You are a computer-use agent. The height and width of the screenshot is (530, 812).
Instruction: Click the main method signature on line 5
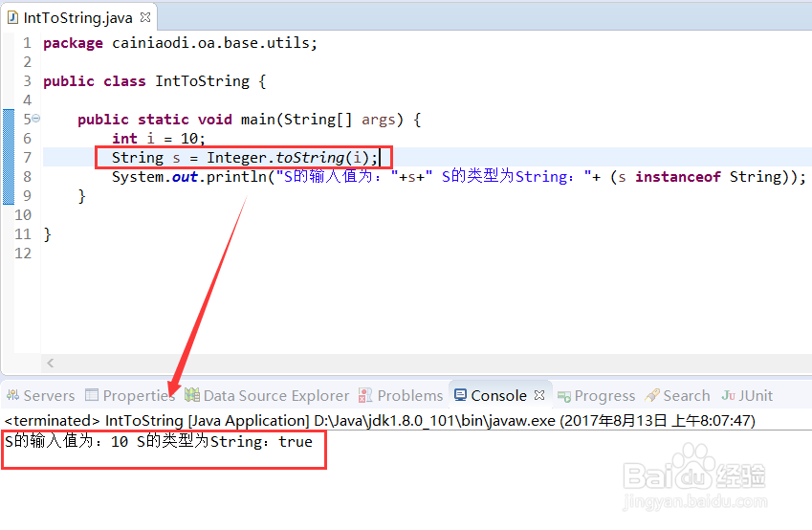coord(249,120)
